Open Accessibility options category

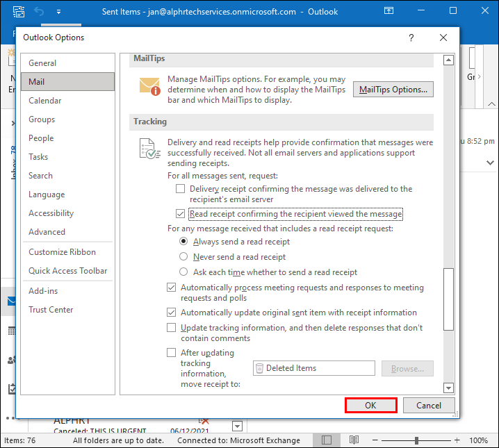click(68, 213)
